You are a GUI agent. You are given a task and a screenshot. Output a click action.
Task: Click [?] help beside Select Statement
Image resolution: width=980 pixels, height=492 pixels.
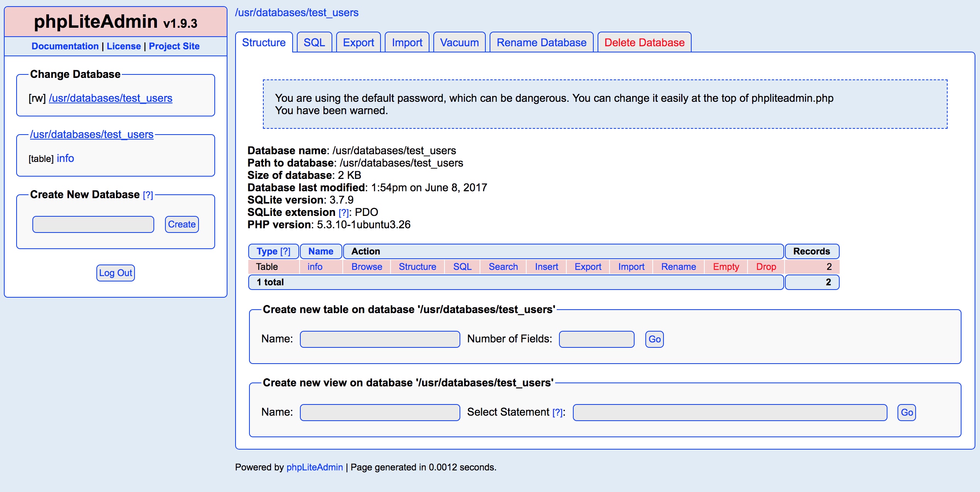pos(557,413)
